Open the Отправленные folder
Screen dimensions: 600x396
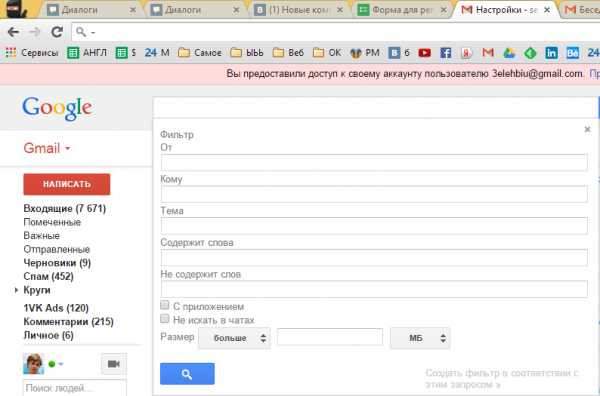57,249
